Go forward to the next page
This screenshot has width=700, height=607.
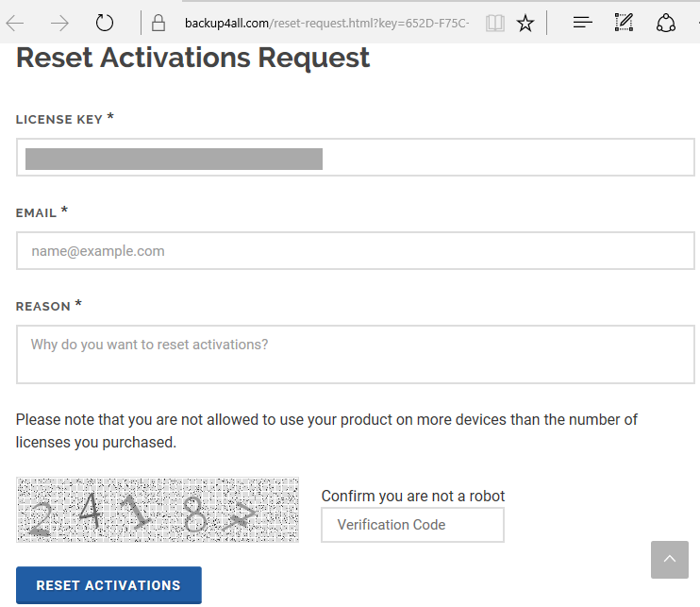pos(59,23)
